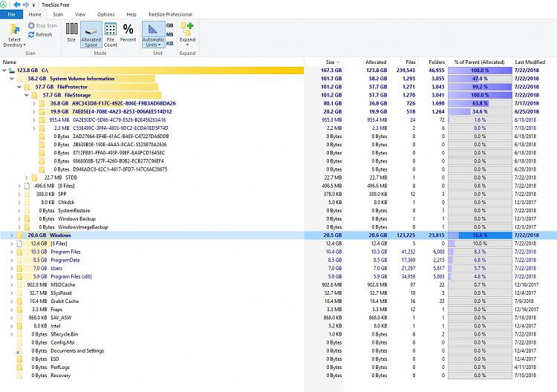Expand folder 74E05EE4-708E-4A23-8253-006AEE514D12
Image resolution: width=557 pixels, height=392 pixels.
34,111
